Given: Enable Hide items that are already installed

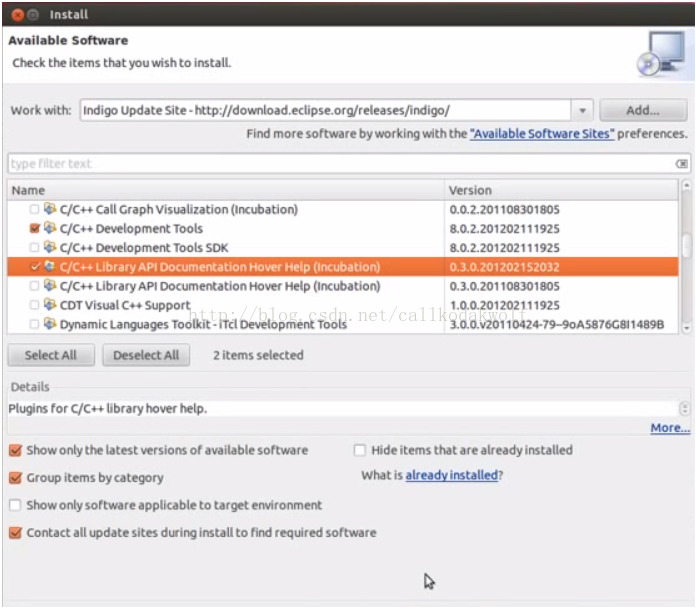Looking at the screenshot, I should (360, 451).
